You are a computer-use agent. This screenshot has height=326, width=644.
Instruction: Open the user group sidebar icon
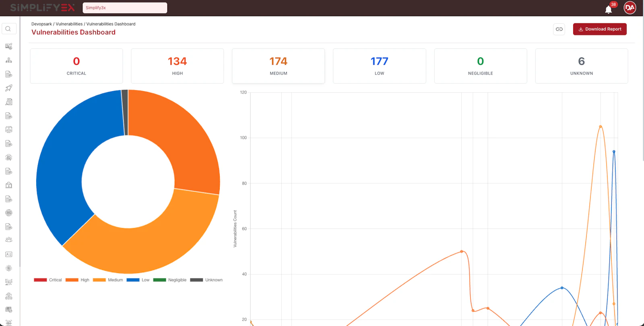pos(9,239)
